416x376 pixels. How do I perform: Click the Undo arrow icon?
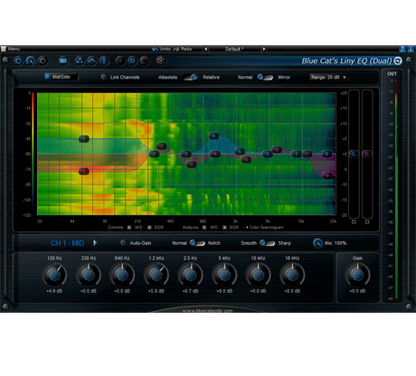click(155, 49)
